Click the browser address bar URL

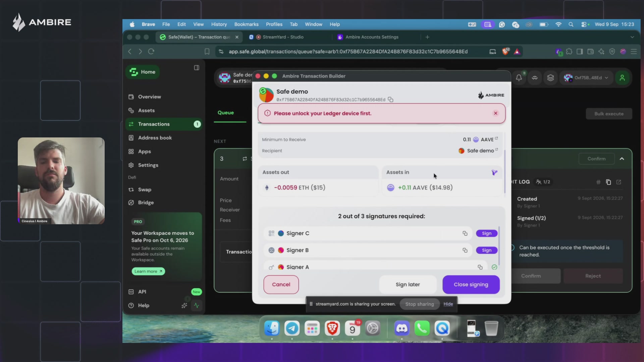[x=348, y=52]
